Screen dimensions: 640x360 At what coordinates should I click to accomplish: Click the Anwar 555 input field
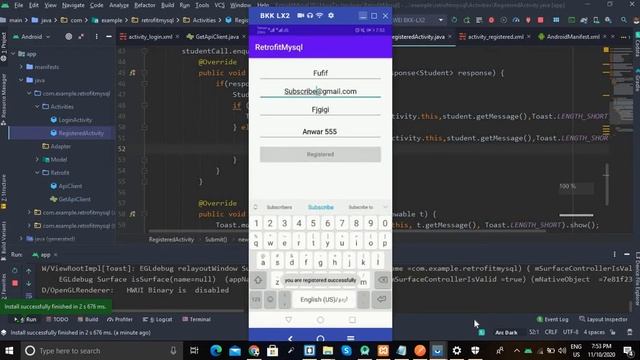[x=320, y=131]
